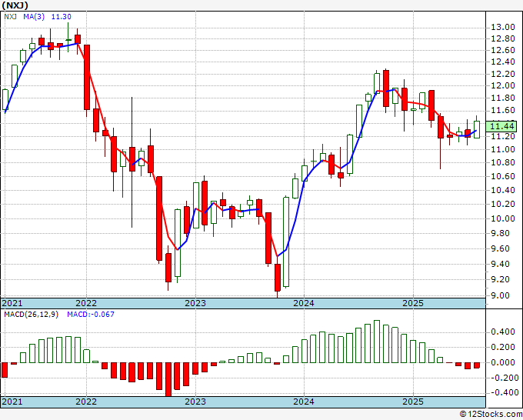Click the 10.00 price axis label
Image resolution: width=523 pixels, height=420 pixels.
[x=503, y=218]
